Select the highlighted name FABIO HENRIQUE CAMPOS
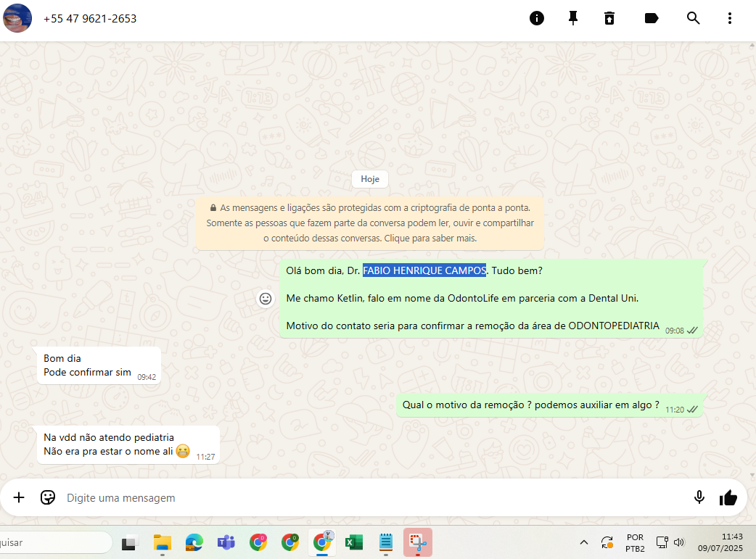This screenshot has width=756, height=559. [424, 270]
